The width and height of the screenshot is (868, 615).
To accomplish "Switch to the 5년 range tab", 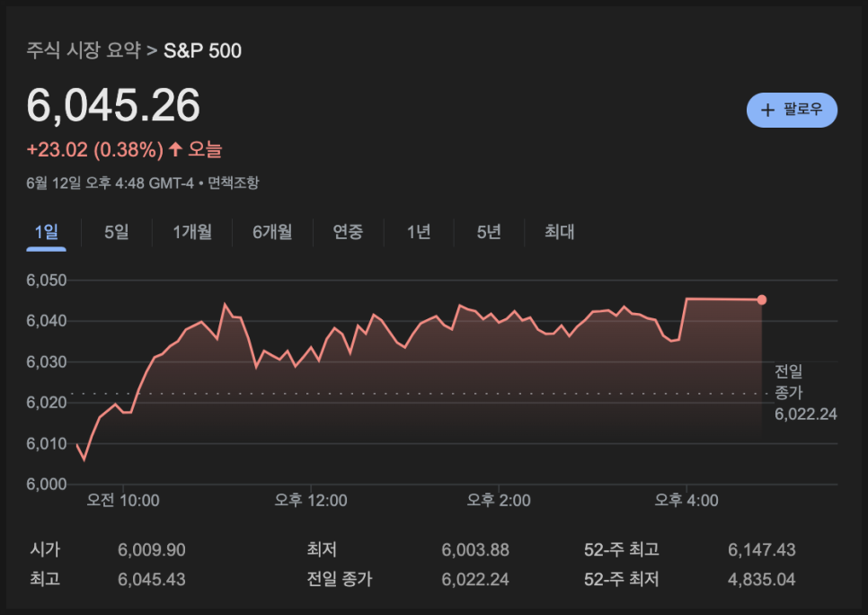I will click(489, 232).
